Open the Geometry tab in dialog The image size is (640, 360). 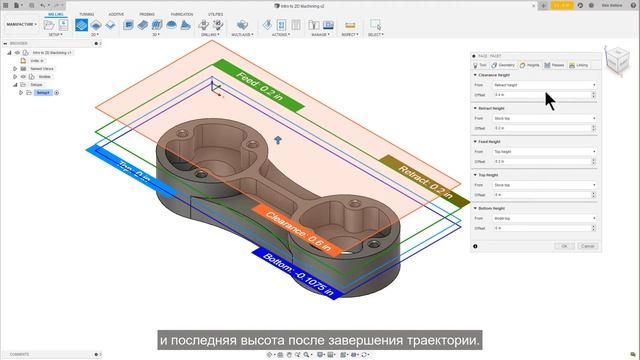[503, 65]
